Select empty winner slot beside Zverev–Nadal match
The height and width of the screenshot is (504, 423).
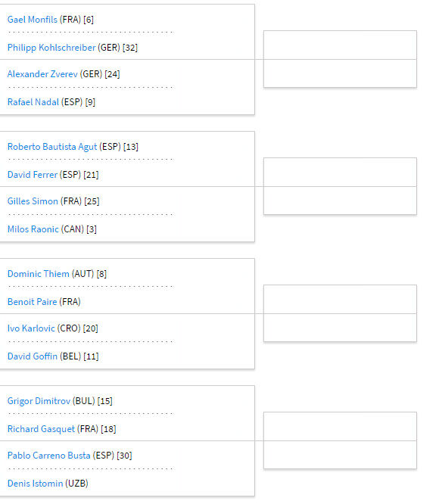340,73
